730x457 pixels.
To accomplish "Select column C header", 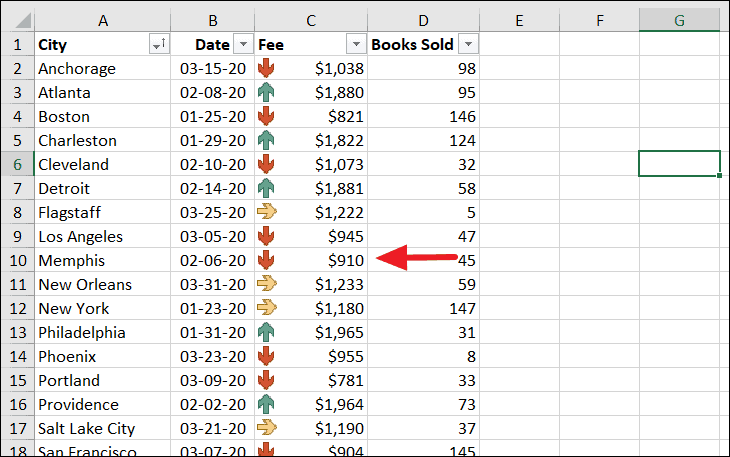I will point(311,20).
